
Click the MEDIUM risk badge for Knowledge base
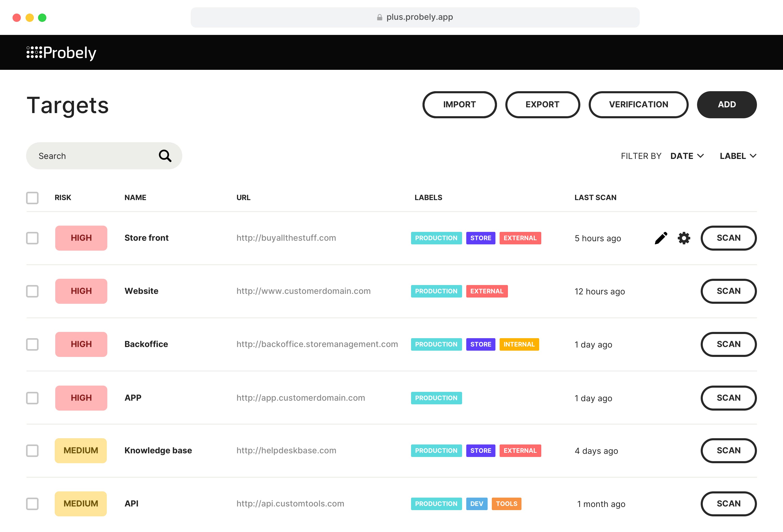(81, 450)
